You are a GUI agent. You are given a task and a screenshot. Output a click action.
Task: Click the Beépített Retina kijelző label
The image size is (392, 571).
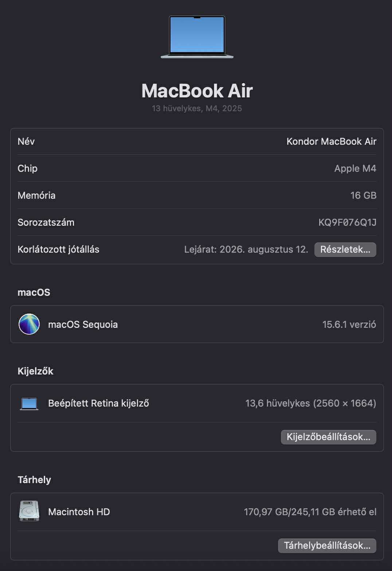point(98,403)
